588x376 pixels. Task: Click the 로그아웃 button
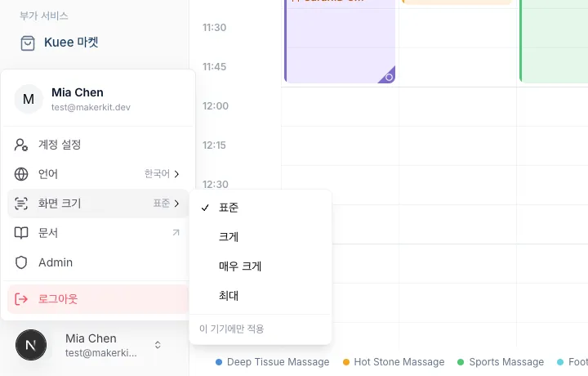(97, 299)
